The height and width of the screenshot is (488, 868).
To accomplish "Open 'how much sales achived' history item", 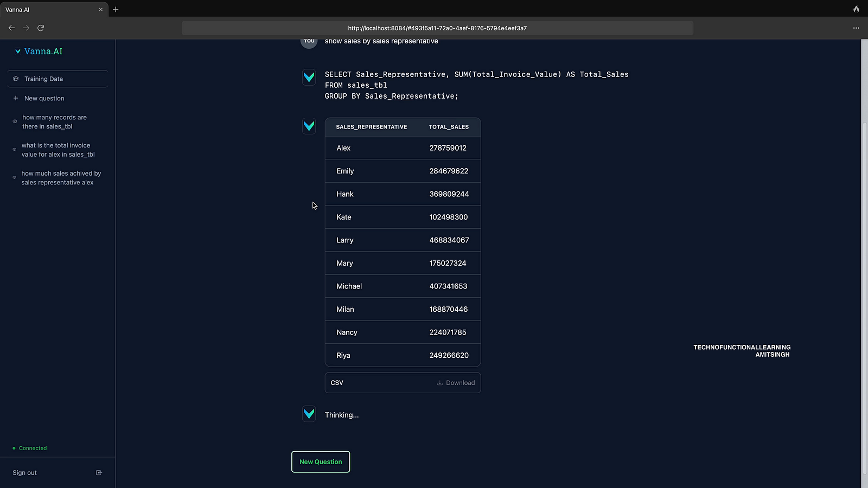I will tap(61, 178).
